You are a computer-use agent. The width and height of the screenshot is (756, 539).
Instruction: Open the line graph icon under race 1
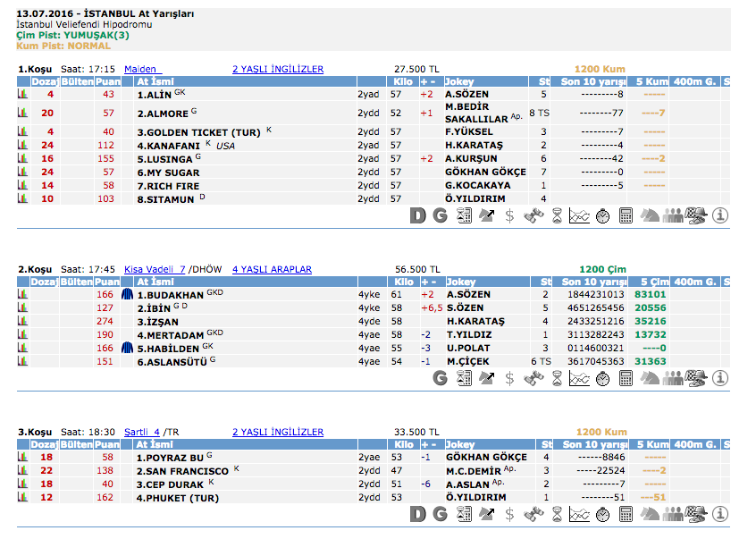(579, 215)
